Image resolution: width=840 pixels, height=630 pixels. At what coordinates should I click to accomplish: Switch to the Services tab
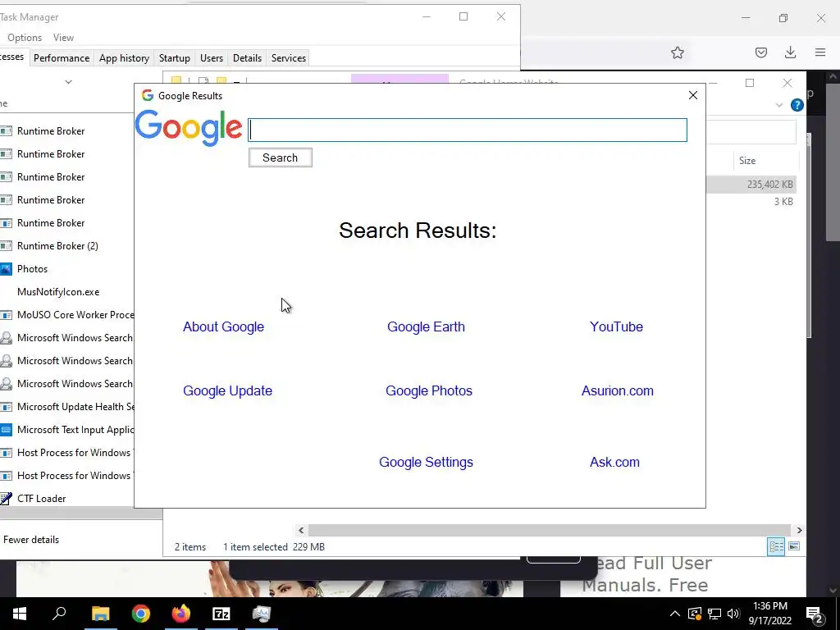[x=288, y=58]
